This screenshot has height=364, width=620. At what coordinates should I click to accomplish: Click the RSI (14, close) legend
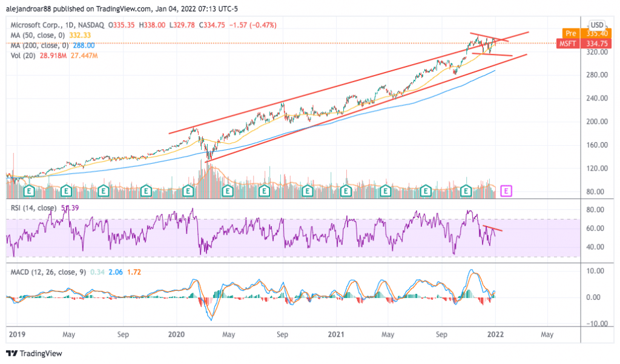tap(34, 207)
